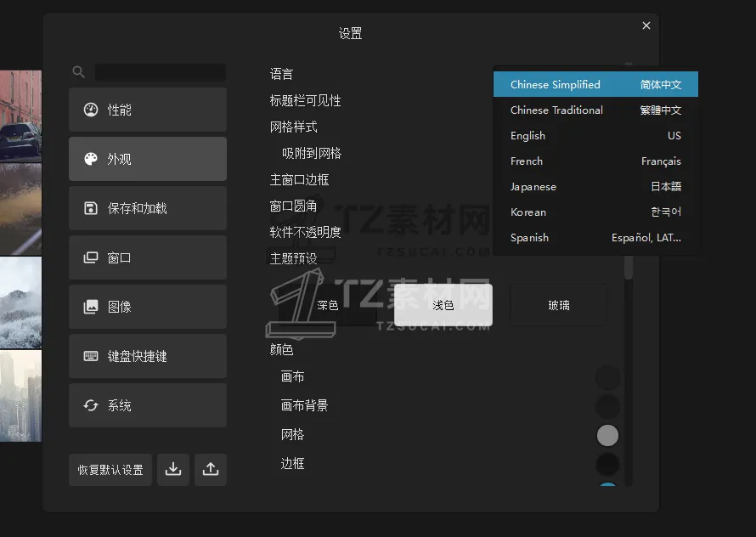Click the floppy disk icon beside 保存和加载
756x537 pixels.
click(91, 208)
